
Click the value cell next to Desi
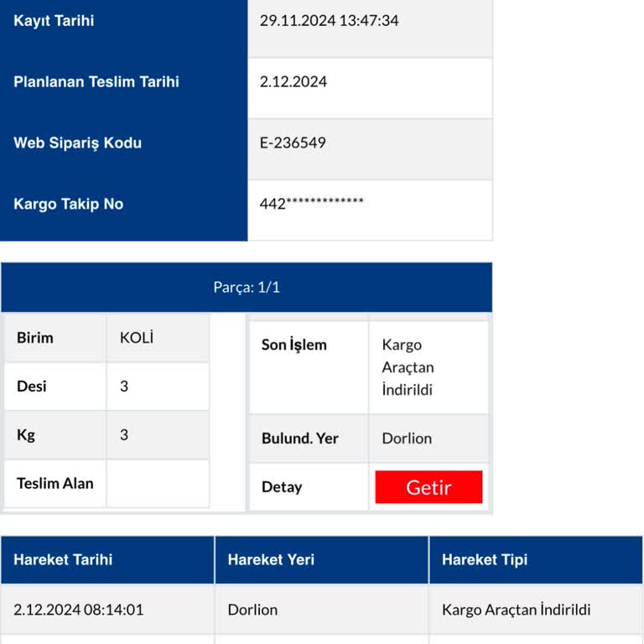coord(158,387)
